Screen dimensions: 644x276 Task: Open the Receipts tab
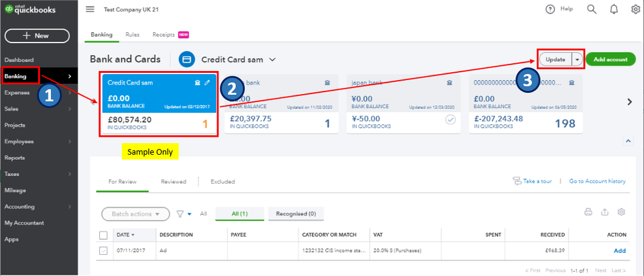[x=164, y=35]
